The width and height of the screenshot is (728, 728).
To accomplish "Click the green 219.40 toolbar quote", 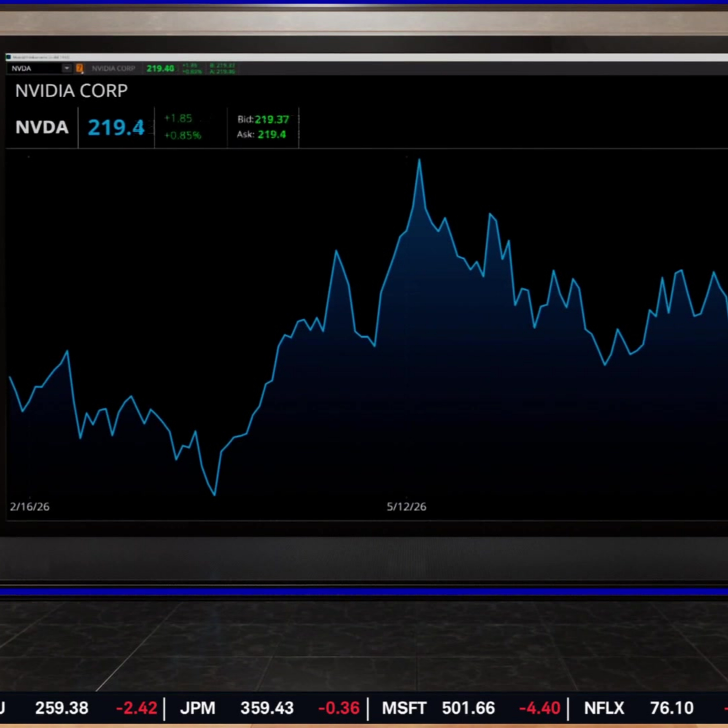I will pos(160,69).
